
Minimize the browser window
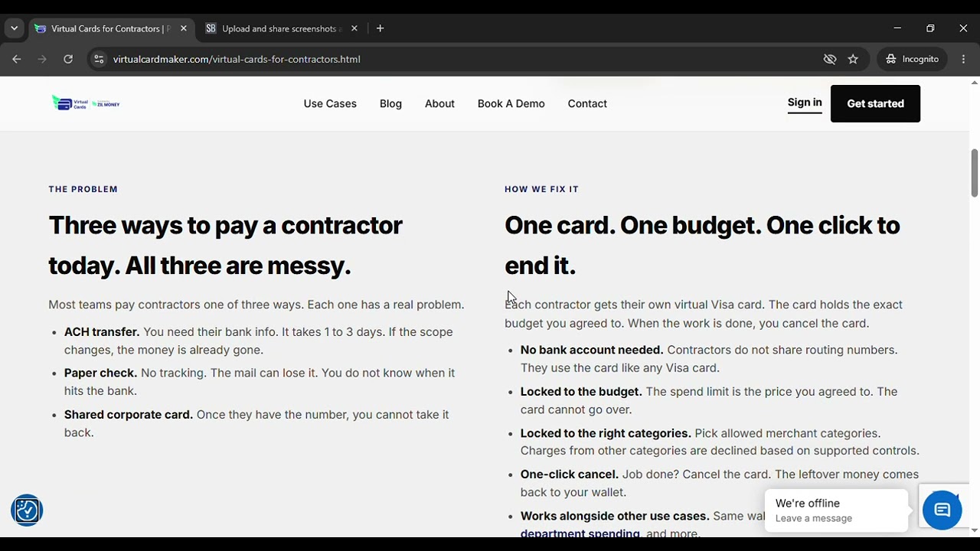897,28
